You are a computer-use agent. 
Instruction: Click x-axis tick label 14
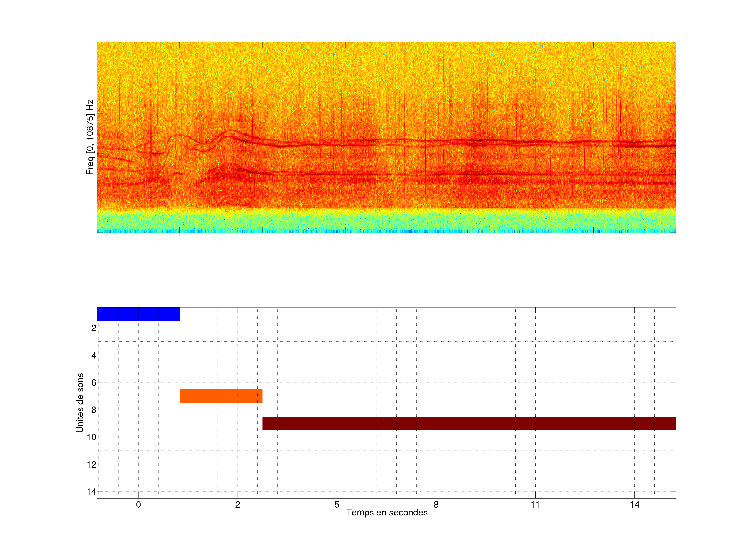click(x=634, y=505)
